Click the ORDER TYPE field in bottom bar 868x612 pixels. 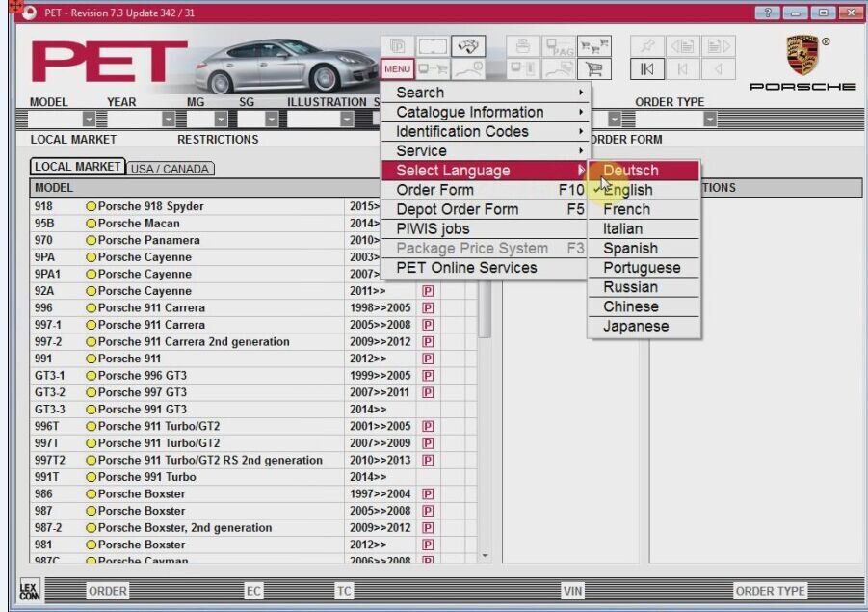point(770,591)
